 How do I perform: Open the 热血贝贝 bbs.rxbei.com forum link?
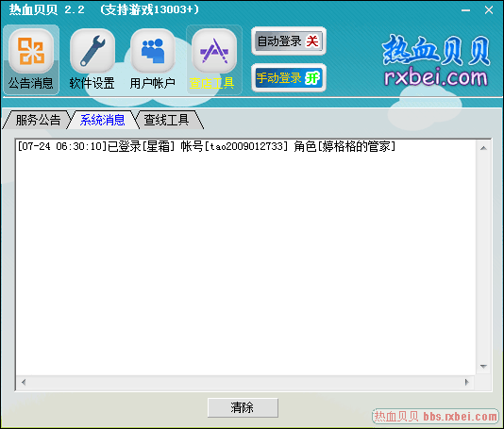pyautogui.click(x=435, y=417)
